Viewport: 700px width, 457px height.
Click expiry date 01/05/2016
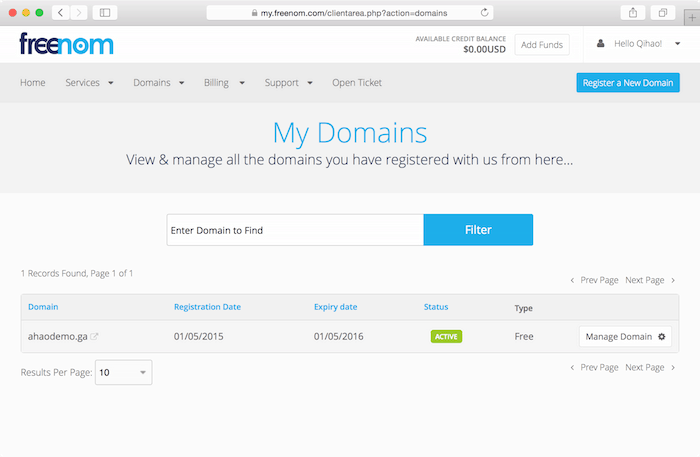338,337
